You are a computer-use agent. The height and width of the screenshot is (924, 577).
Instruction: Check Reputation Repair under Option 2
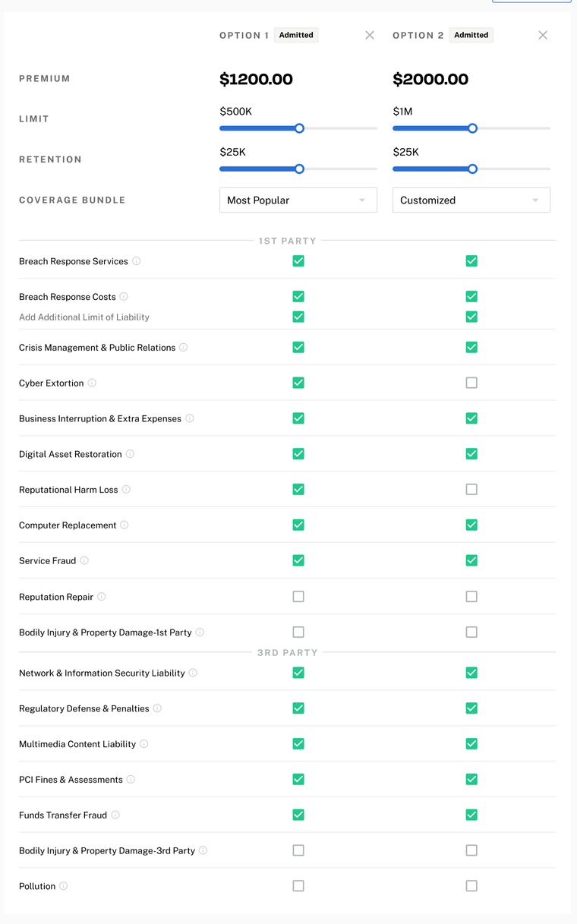coord(471,597)
